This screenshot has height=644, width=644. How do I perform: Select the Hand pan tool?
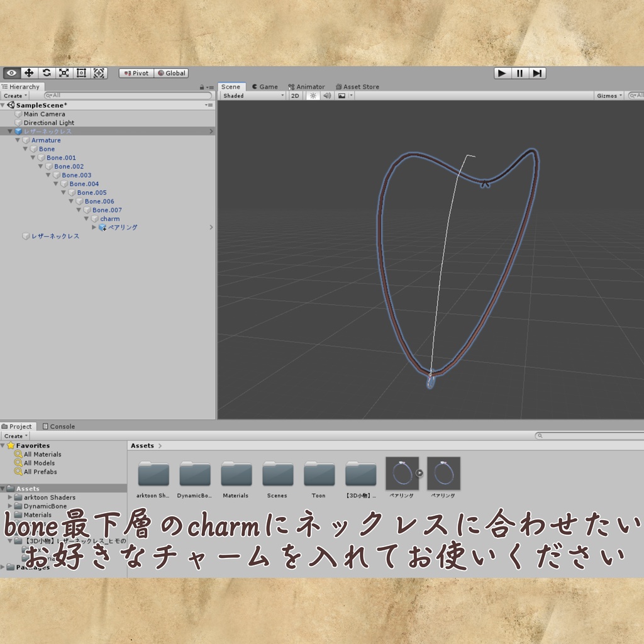11,73
